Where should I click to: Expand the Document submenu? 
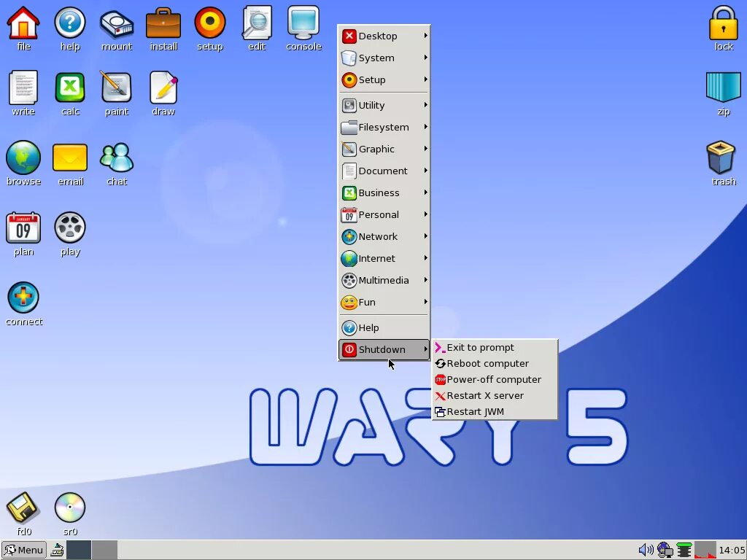pos(384,171)
